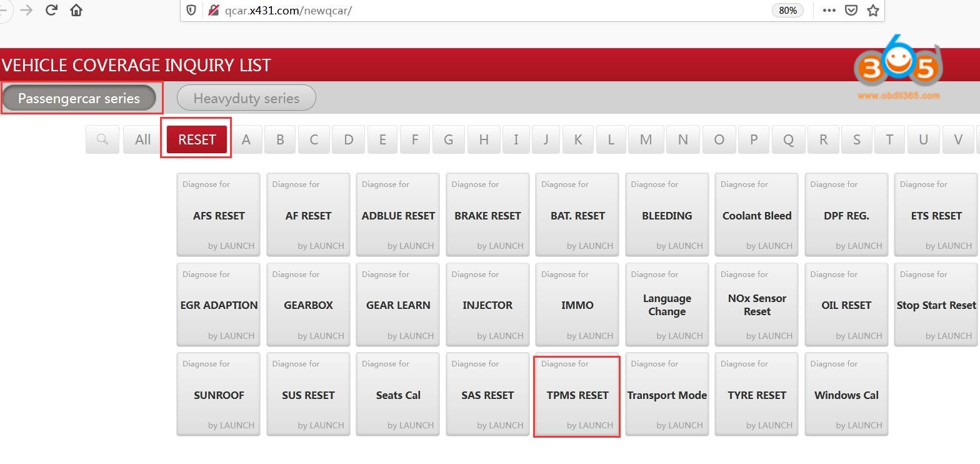This screenshot has width=980, height=464.
Task: Click the insecure connection padlock icon
Action: [214, 10]
